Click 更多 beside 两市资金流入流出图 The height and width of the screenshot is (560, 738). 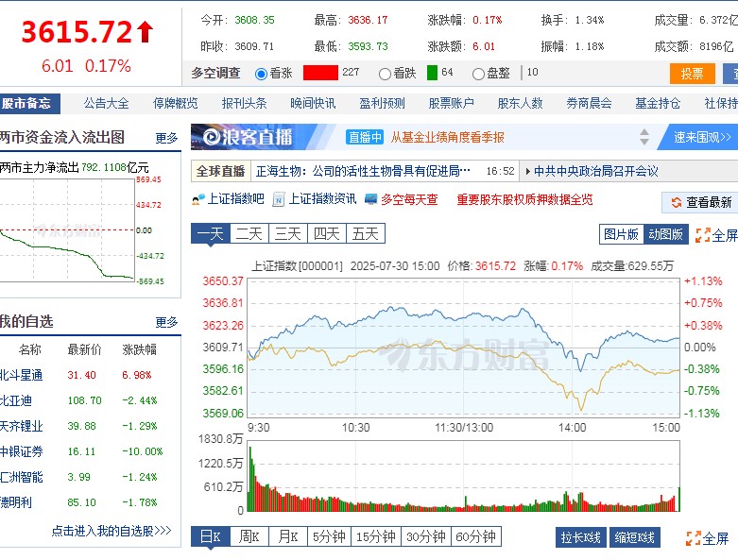[166, 138]
